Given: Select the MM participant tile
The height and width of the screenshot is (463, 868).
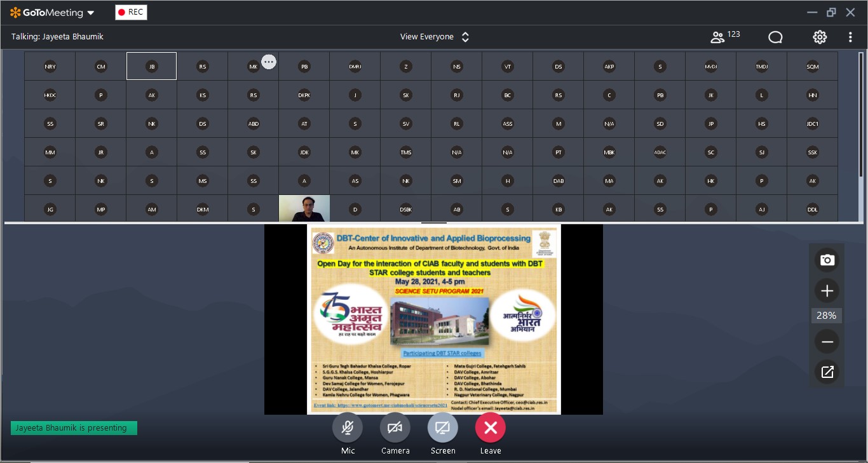Looking at the screenshot, I should pos(50,152).
